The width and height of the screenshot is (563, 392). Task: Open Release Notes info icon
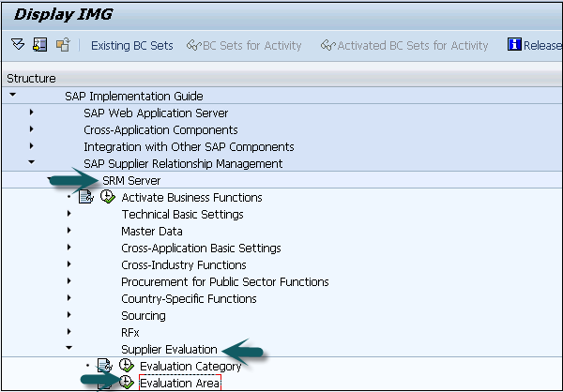tap(514, 45)
